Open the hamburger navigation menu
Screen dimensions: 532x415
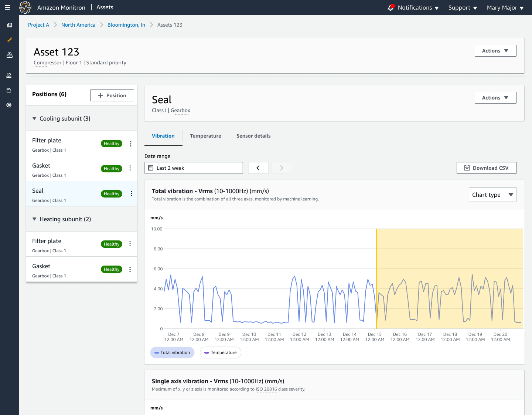(7, 7)
